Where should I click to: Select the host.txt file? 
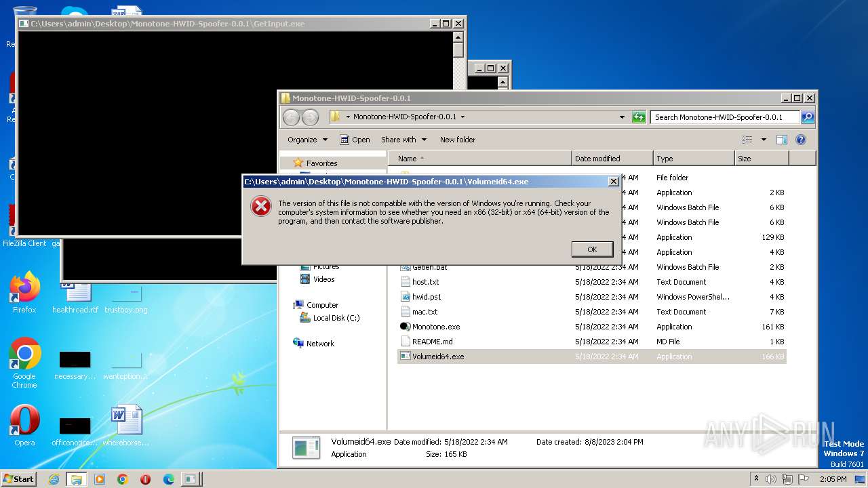point(425,282)
